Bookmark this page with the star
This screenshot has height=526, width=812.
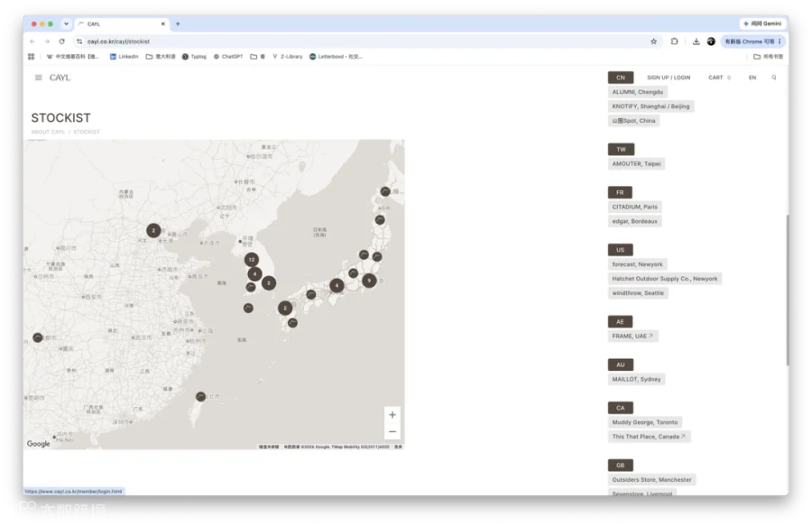click(x=653, y=42)
